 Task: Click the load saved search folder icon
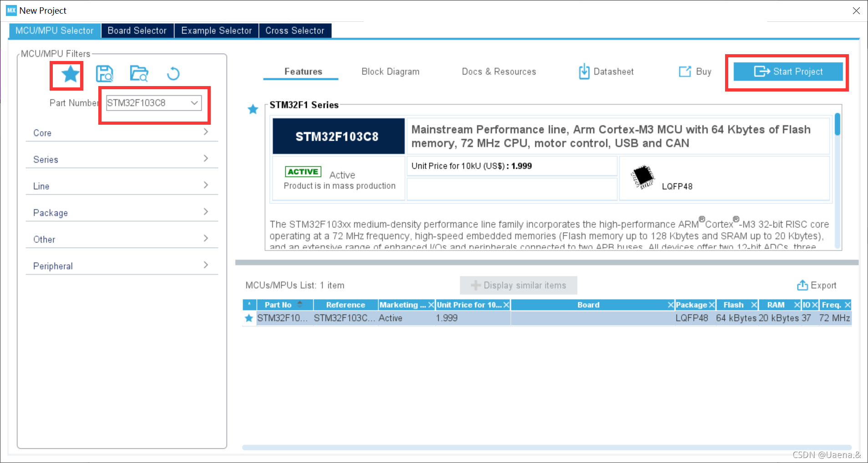[139, 73]
